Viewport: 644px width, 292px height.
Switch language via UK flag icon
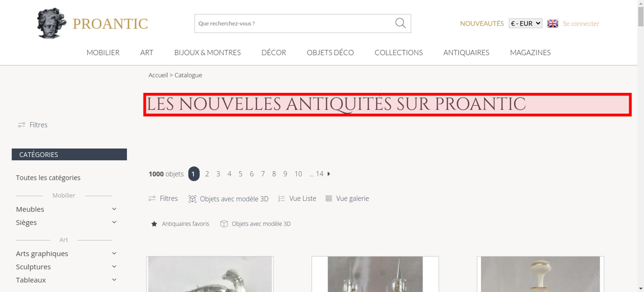[553, 23]
